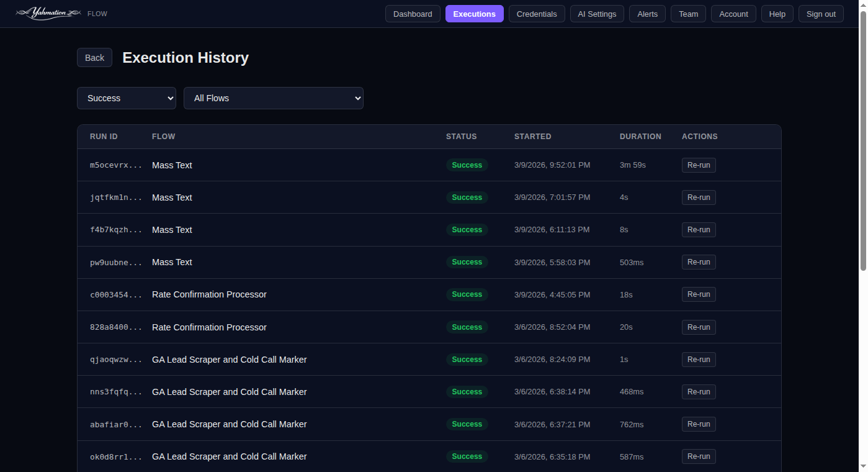Click run ID abafiar0

[x=116, y=424]
